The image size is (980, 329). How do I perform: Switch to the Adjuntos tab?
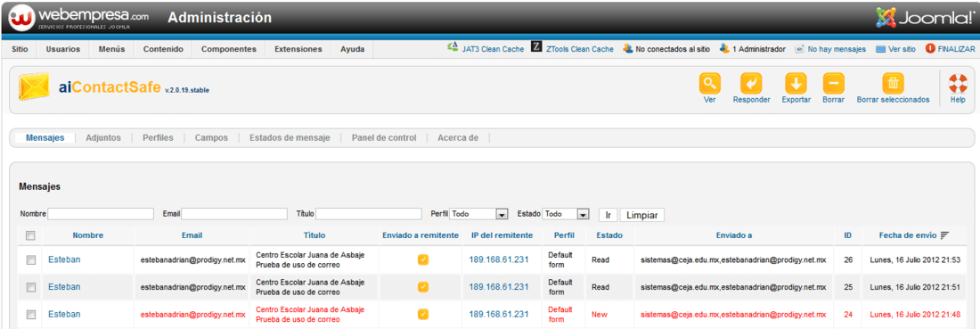click(x=103, y=137)
